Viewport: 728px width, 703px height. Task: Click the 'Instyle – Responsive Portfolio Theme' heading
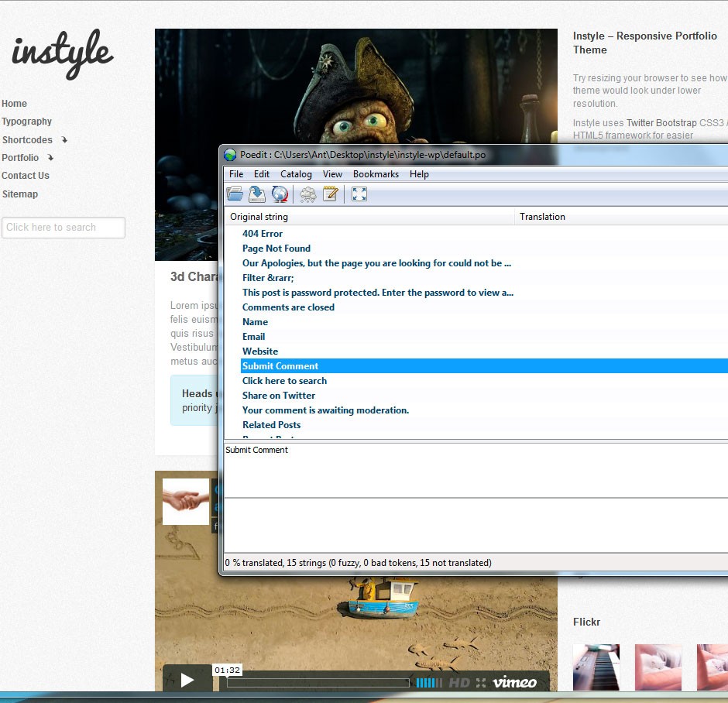[x=645, y=43]
